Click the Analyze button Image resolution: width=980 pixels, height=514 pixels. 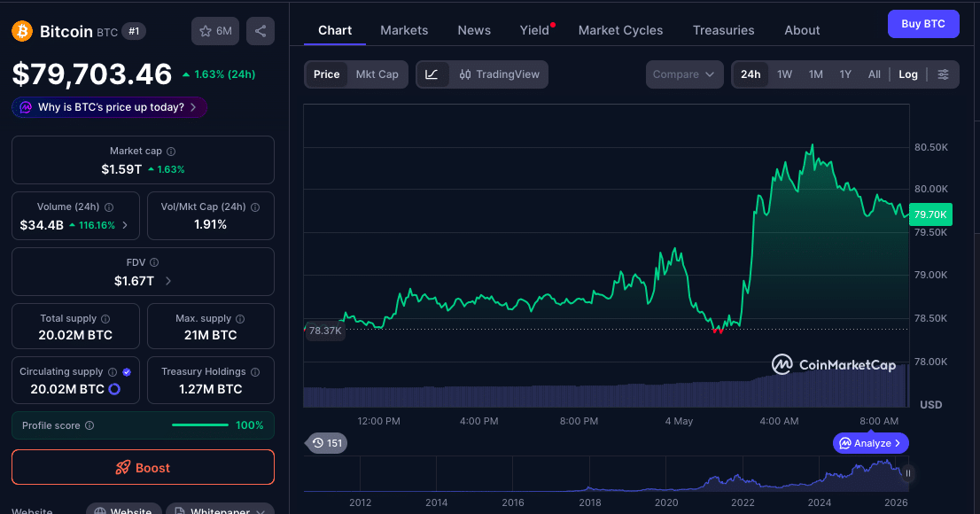871,443
